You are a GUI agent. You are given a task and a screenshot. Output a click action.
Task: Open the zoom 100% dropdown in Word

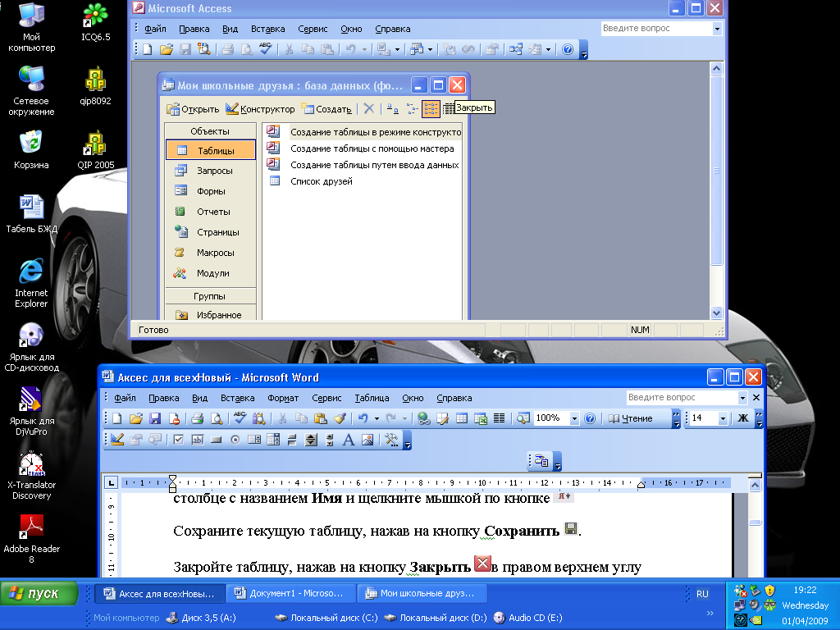tap(574, 418)
